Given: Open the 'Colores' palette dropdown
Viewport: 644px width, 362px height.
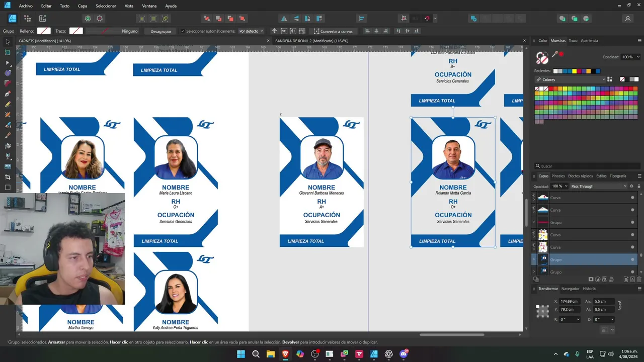Looking at the screenshot, I should pos(570,79).
